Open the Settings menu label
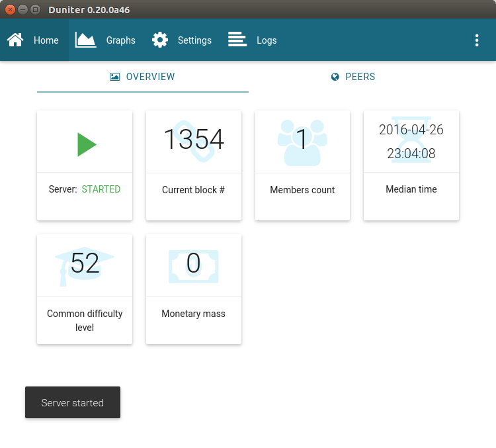The width and height of the screenshot is (496, 448). tap(194, 40)
